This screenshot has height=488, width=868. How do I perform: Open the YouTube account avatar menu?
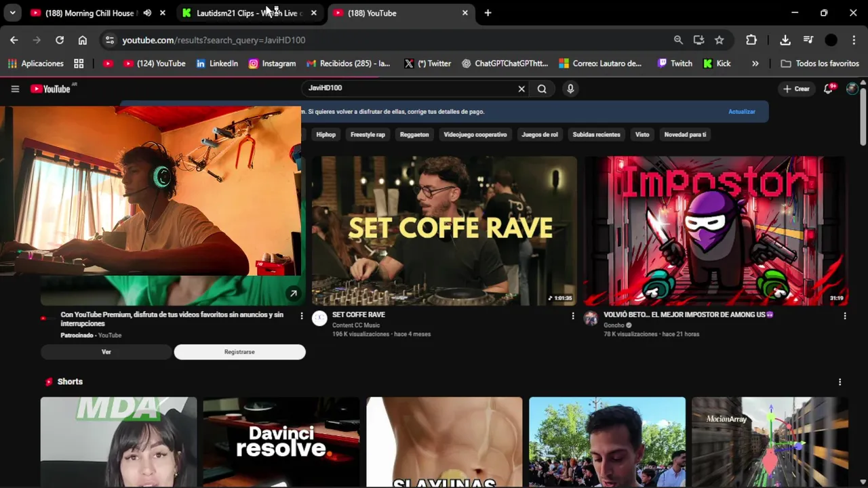(x=852, y=89)
